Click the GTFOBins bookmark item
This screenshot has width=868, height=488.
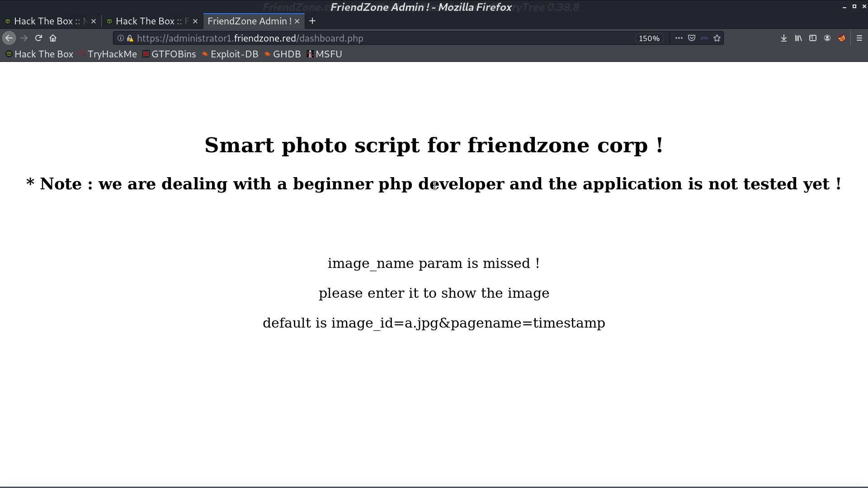(x=173, y=54)
